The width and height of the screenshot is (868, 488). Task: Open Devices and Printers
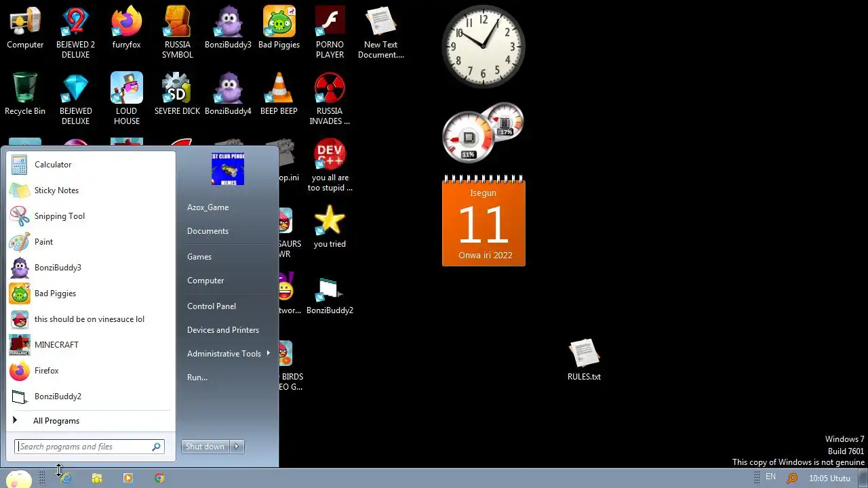[228, 330]
